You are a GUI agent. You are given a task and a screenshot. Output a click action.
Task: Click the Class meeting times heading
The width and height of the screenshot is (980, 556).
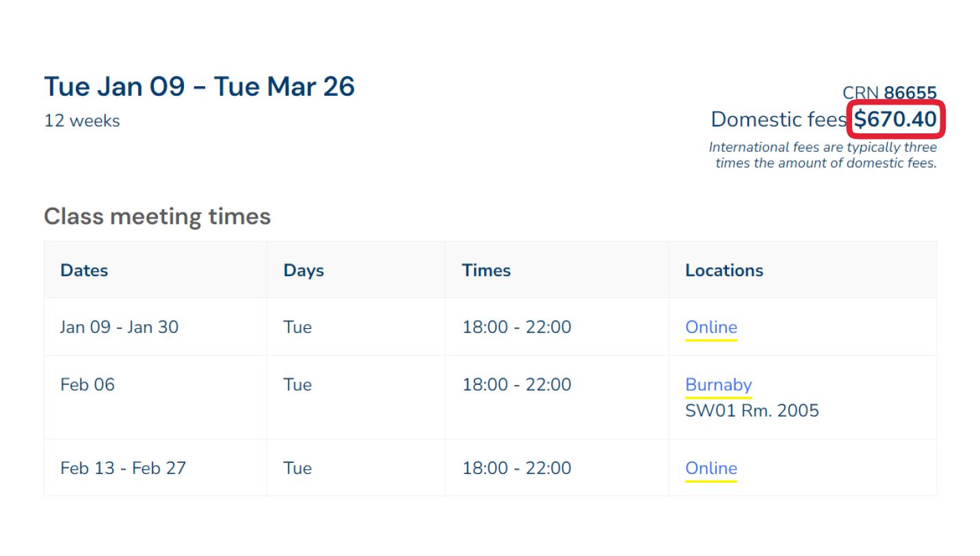click(157, 216)
